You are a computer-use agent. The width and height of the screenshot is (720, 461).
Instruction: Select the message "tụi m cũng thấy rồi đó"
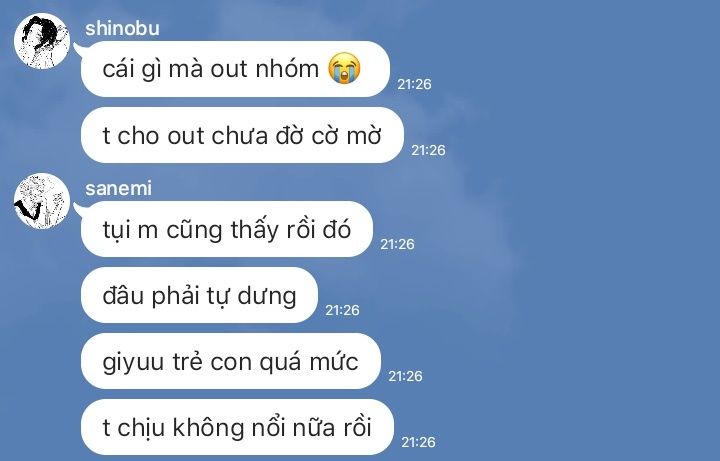[227, 229]
